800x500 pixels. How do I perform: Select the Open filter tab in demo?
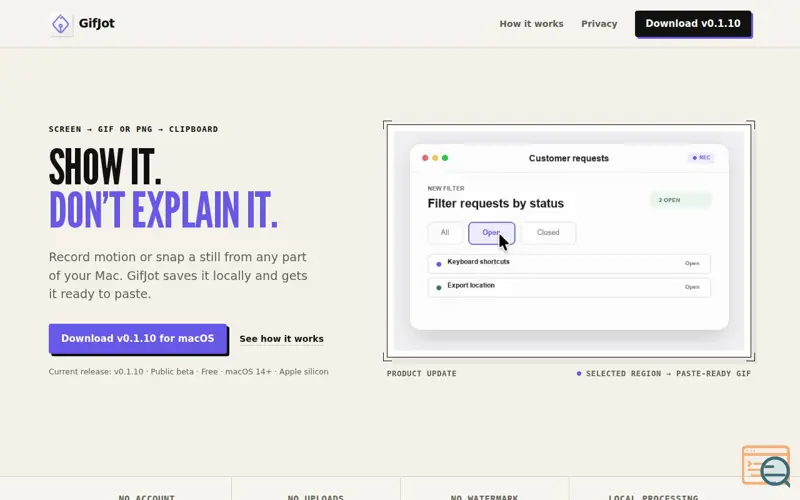point(491,233)
